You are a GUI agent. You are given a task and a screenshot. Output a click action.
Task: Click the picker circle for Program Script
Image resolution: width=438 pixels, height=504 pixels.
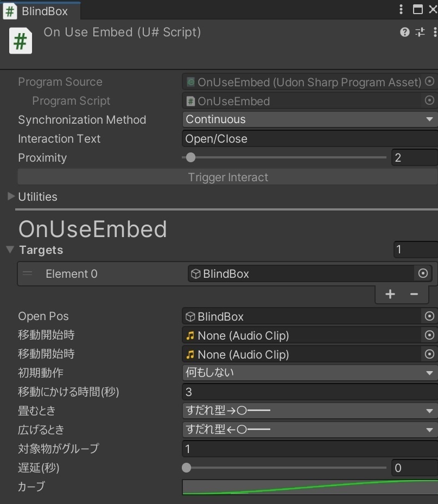(429, 100)
